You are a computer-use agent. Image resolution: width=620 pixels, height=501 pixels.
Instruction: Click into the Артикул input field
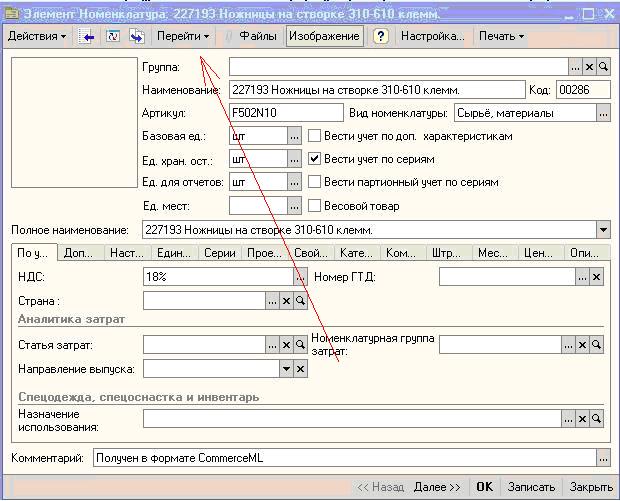pyautogui.click(x=285, y=113)
